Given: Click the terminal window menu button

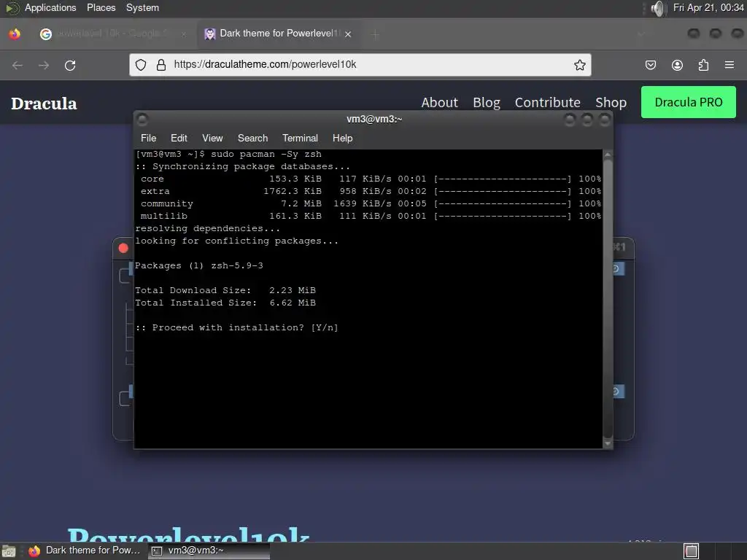Looking at the screenshot, I should 142,120.
